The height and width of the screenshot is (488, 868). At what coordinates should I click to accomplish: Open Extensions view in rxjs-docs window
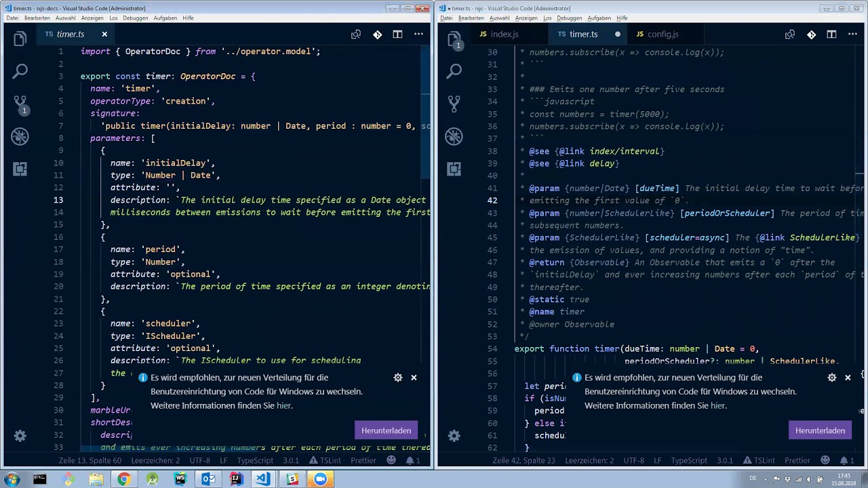tap(20, 169)
